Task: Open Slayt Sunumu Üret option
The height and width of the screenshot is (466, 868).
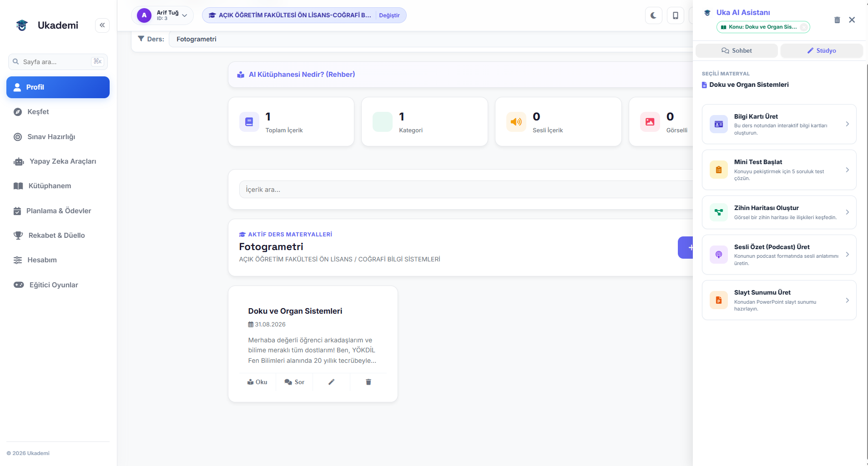Action: [779, 300]
